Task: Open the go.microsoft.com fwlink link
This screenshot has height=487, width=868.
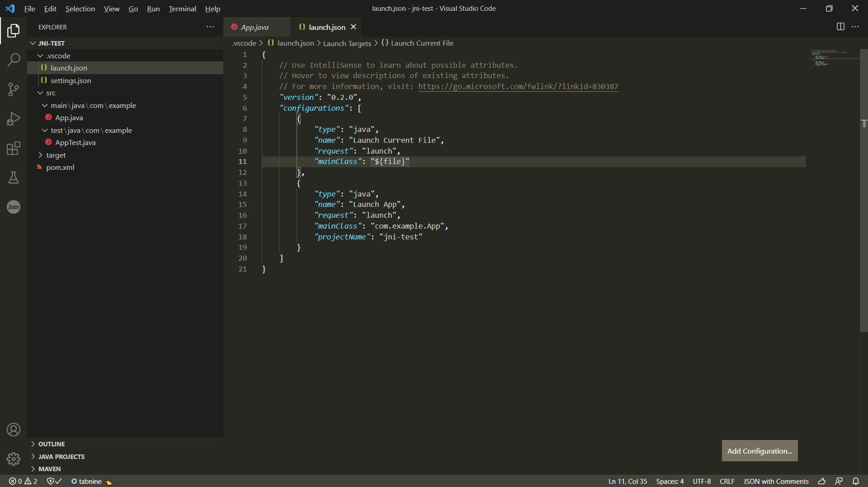Action: [x=518, y=86]
